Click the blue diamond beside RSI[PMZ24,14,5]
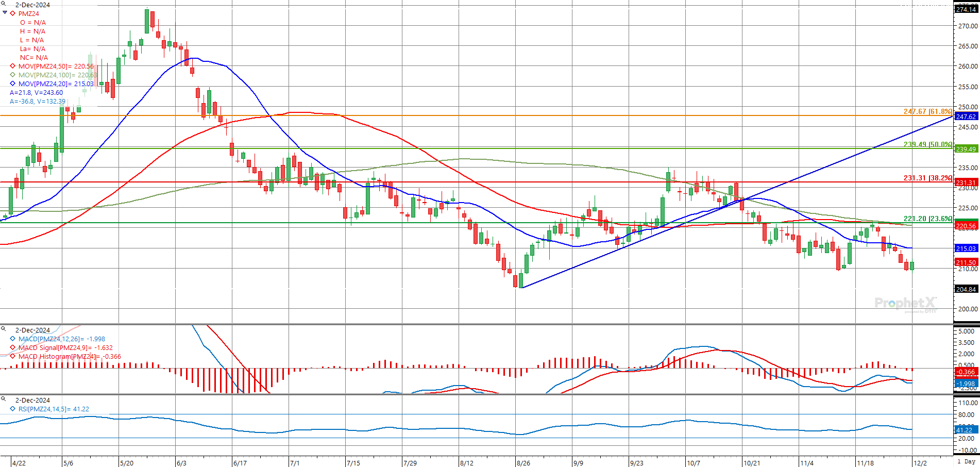980x467 pixels. tap(13, 409)
